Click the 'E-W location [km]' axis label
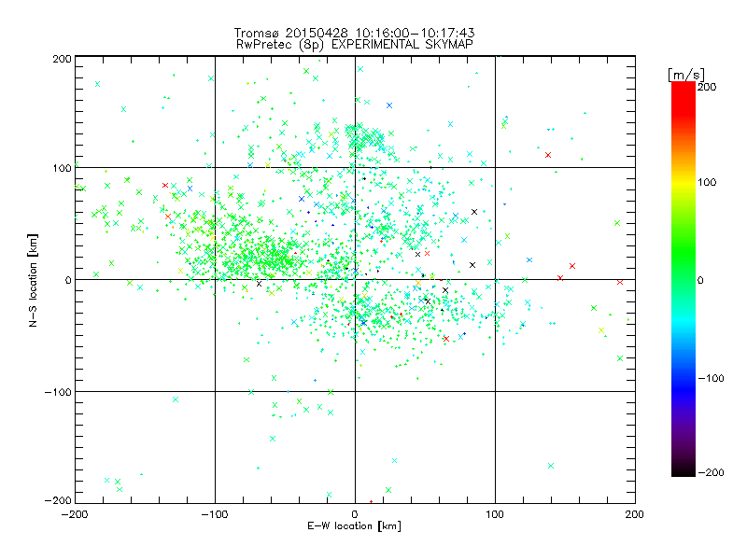Screen dimensions: 747x560 click(x=354, y=526)
